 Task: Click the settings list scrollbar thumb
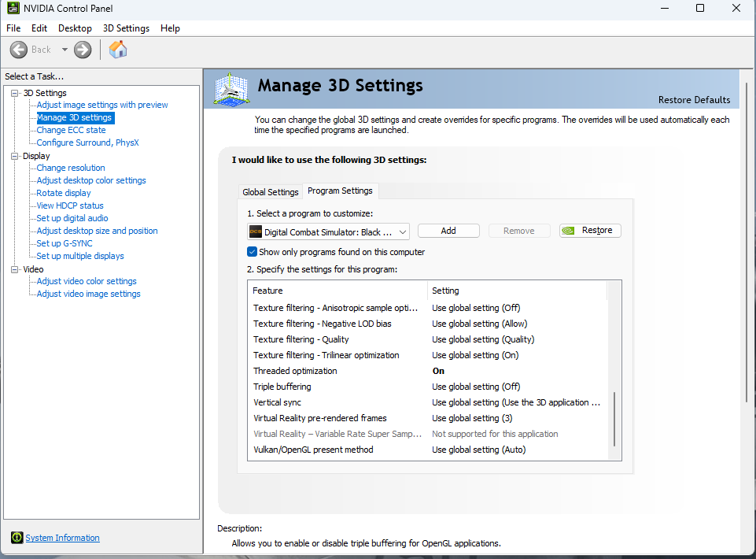[x=614, y=419]
